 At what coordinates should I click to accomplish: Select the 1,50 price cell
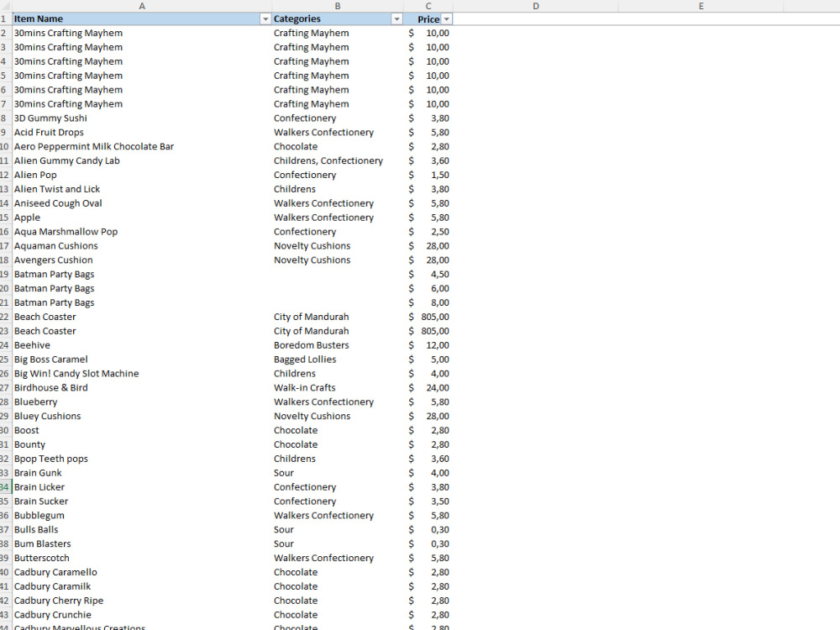(x=428, y=175)
